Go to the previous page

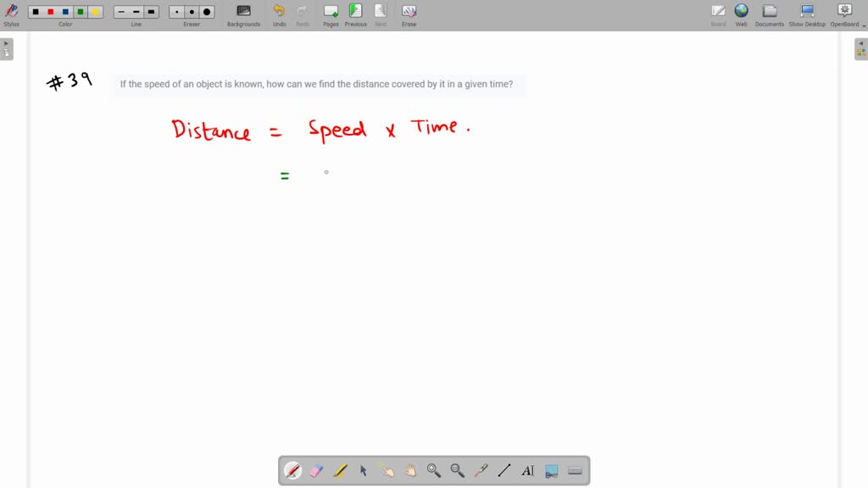[355, 13]
